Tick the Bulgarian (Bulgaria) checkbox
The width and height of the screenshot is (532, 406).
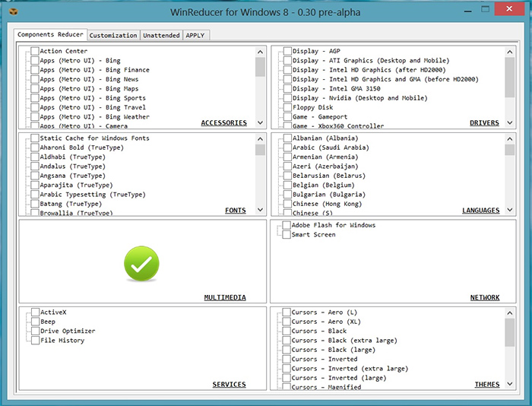[x=287, y=195]
